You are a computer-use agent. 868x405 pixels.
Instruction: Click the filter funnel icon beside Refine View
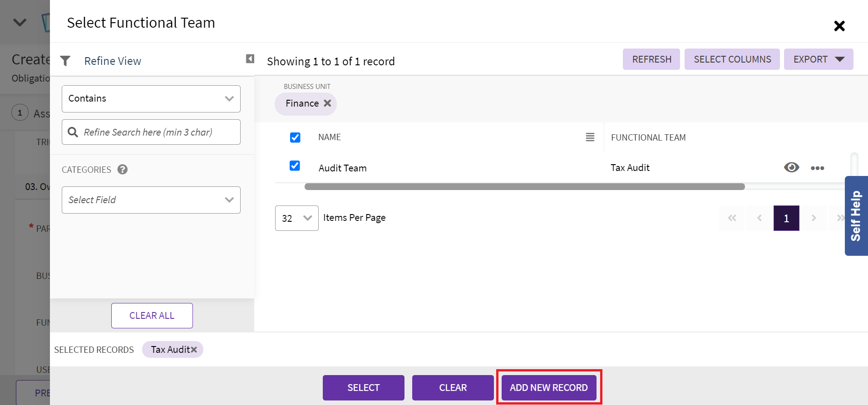(x=65, y=61)
